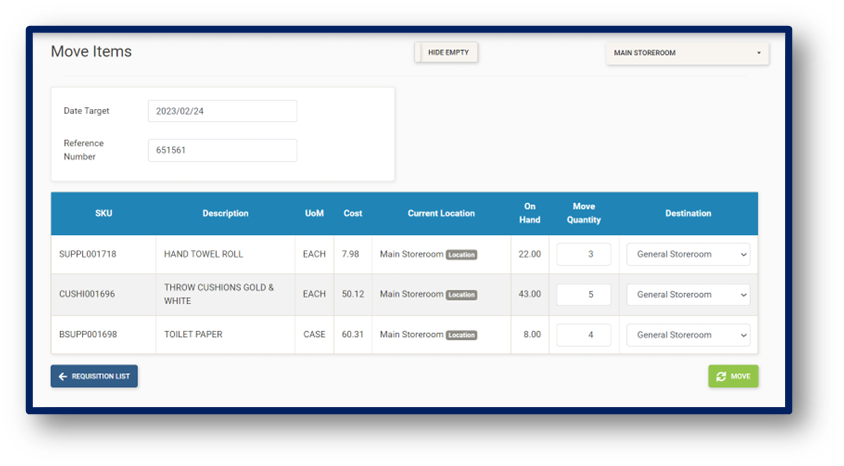Select move quantity field for Toilet Paper
844x466 pixels.
tap(583, 335)
